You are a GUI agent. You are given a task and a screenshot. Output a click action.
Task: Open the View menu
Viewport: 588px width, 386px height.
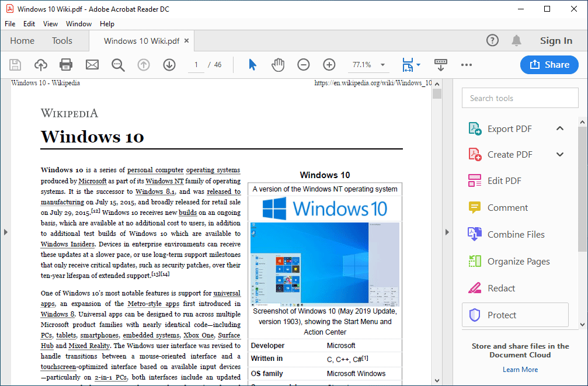pyautogui.click(x=50, y=24)
